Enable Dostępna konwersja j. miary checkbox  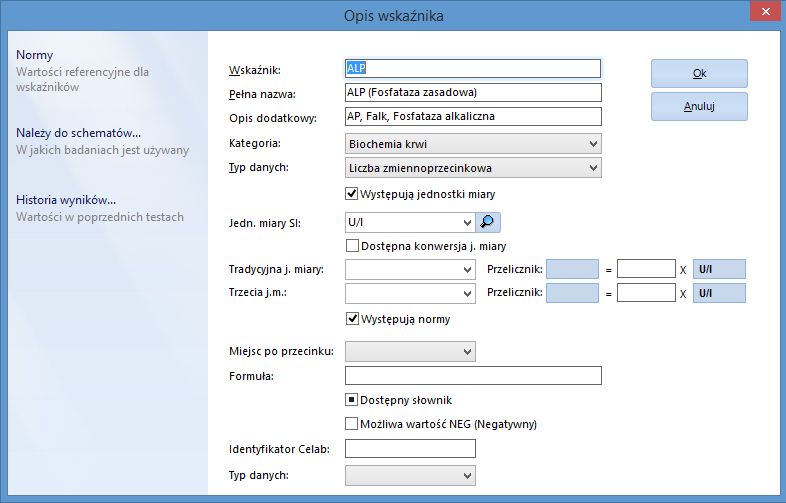(x=352, y=246)
